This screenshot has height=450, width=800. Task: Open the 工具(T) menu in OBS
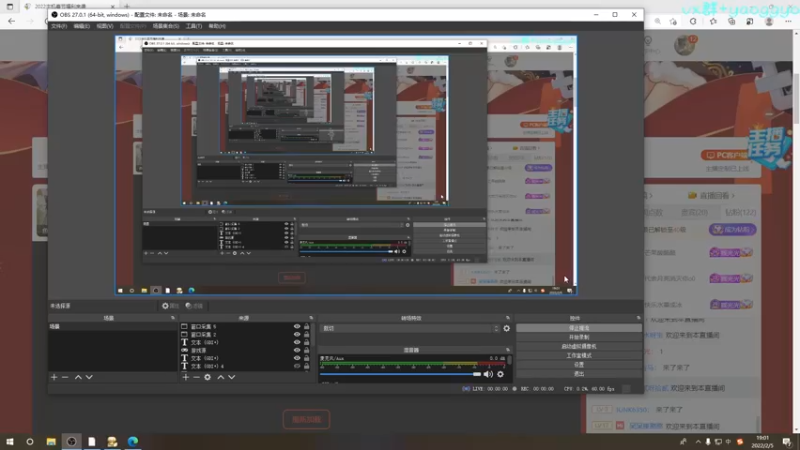click(x=194, y=26)
